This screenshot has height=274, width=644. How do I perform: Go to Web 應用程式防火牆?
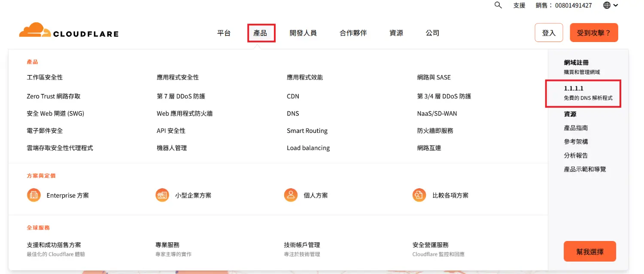185,114
